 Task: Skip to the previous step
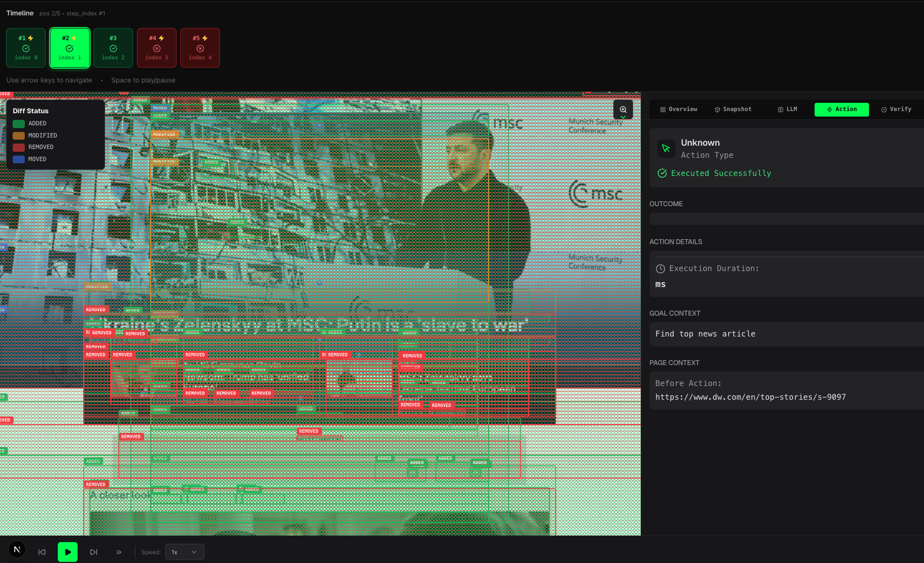(42, 552)
